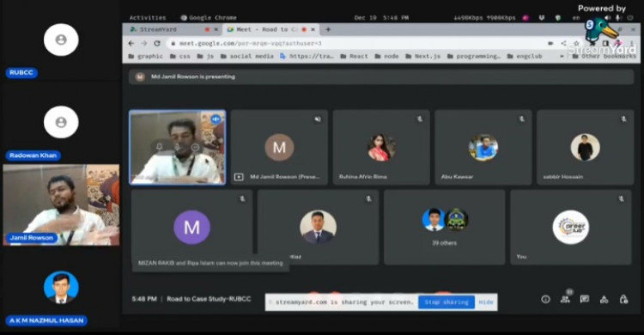Viewport: 644px width, 335px height.
Task: Reload the Meet page
Action: point(157,43)
